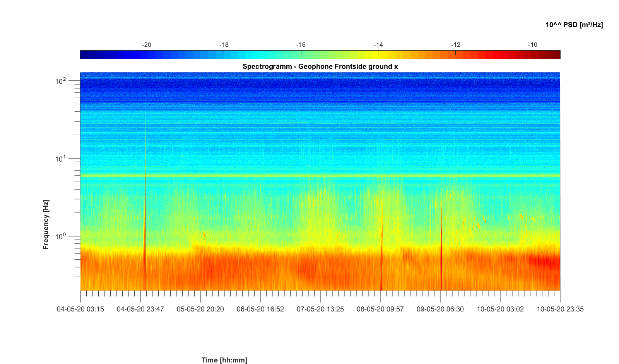
Task: Click the 10^1 frequency tick label
Action: click(61, 159)
